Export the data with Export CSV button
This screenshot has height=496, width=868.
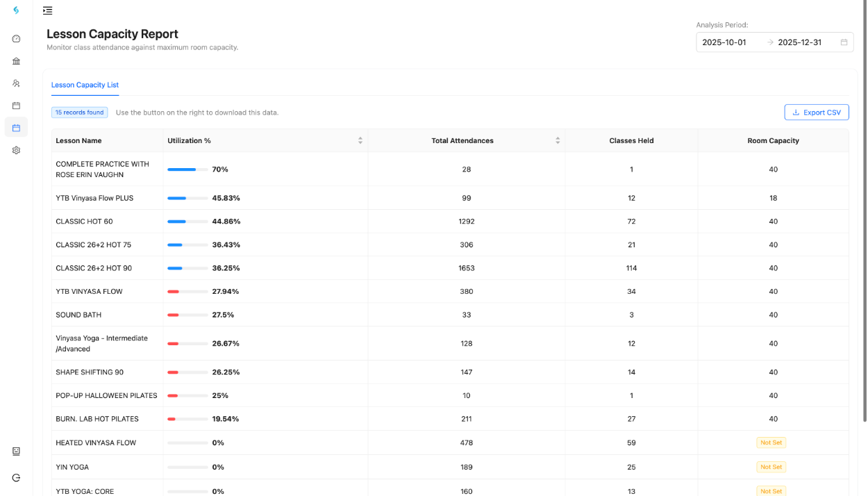click(817, 113)
